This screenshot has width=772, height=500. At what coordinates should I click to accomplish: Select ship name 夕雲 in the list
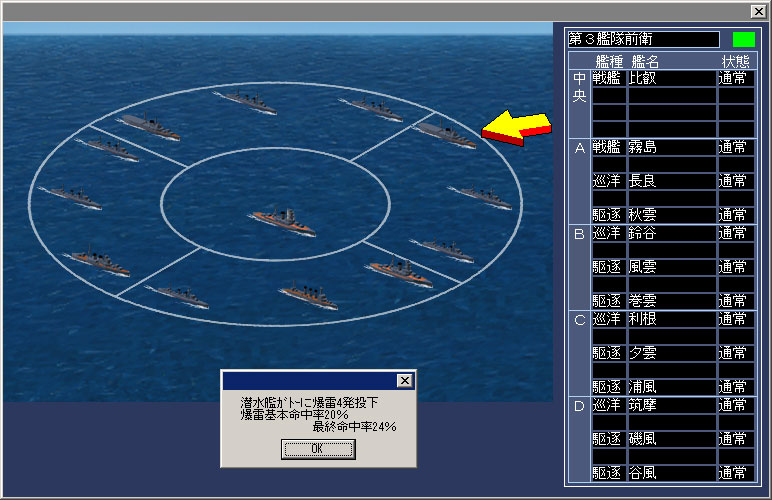point(672,353)
